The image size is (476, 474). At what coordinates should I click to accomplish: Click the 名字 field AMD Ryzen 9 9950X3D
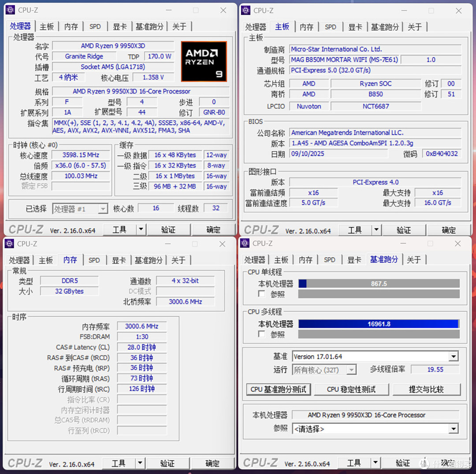tap(113, 46)
